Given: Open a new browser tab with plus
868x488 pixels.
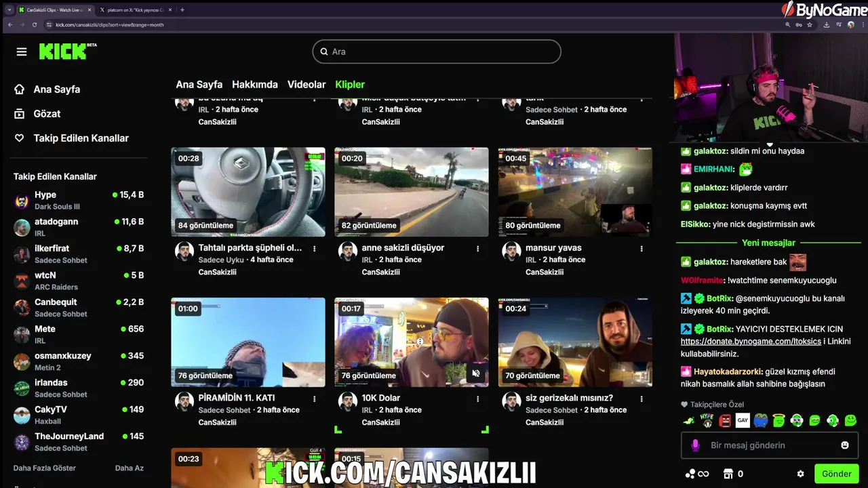Looking at the screenshot, I should [182, 9].
